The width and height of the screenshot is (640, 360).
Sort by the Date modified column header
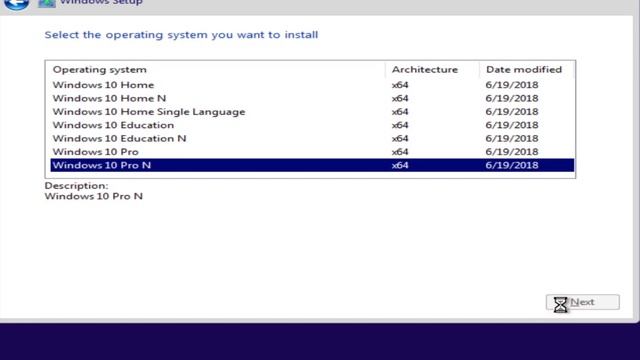click(527, 70)
